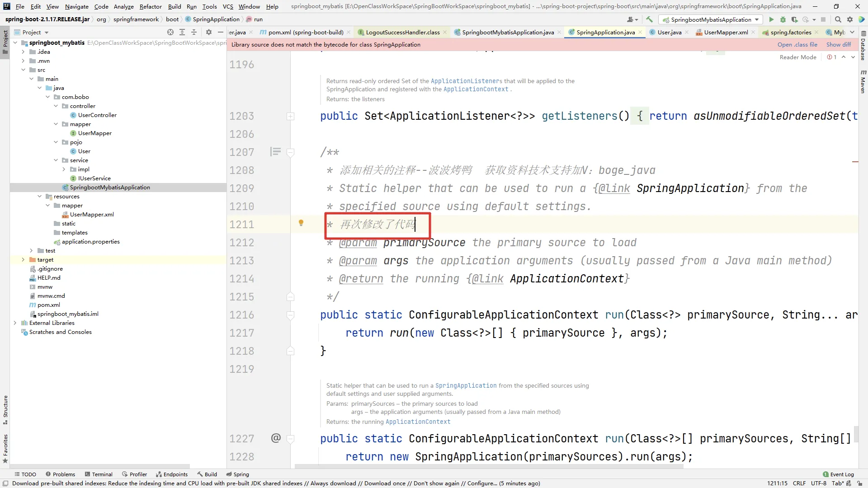The width and height of the screenshot is (868, 488).
Task: Open Project panel options gear
Action: 208,32
